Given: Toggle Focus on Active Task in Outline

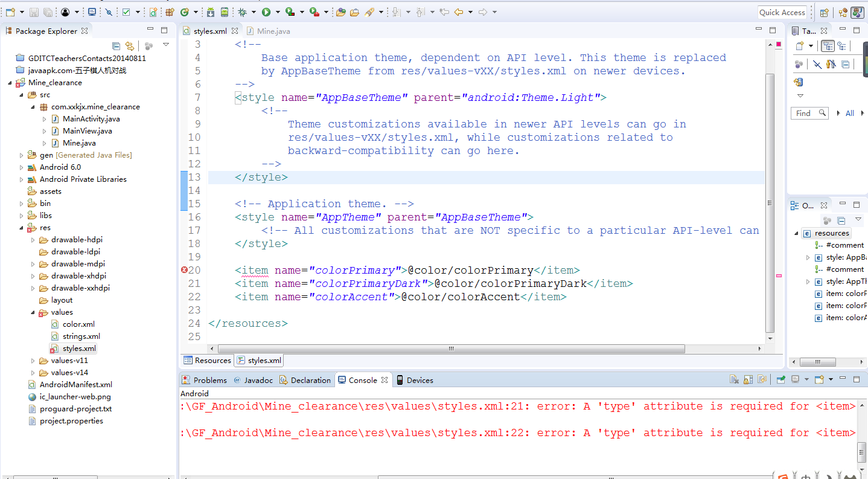Looking at the screenshot, I should [827, 220].
